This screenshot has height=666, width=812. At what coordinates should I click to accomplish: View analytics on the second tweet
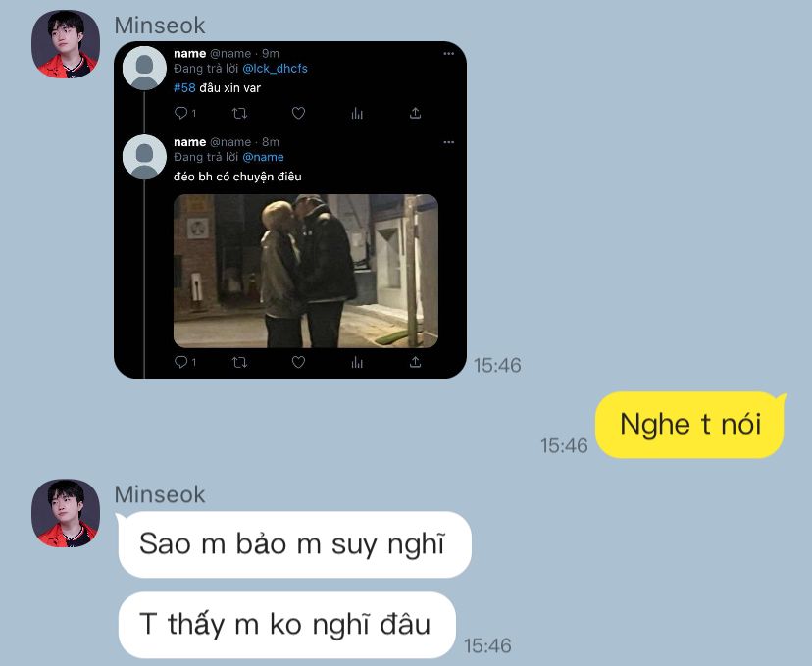357,362
